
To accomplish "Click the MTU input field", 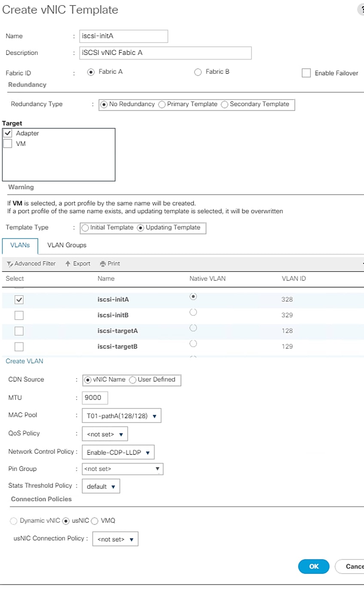I will point(95,398).
